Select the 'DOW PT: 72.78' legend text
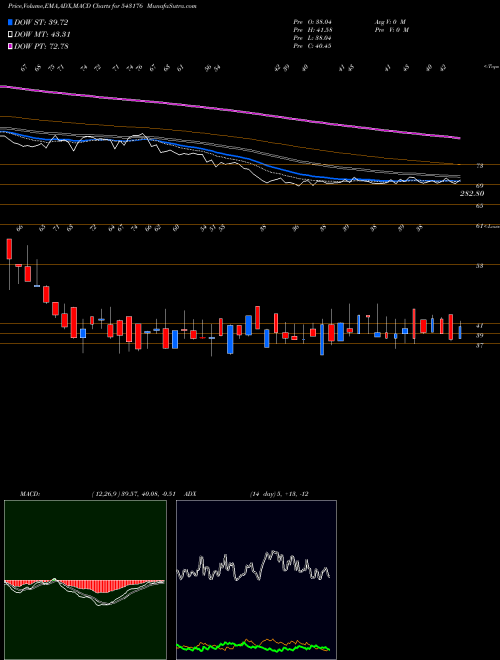Viewport: 500px width, 660px height. click(41, 46)
